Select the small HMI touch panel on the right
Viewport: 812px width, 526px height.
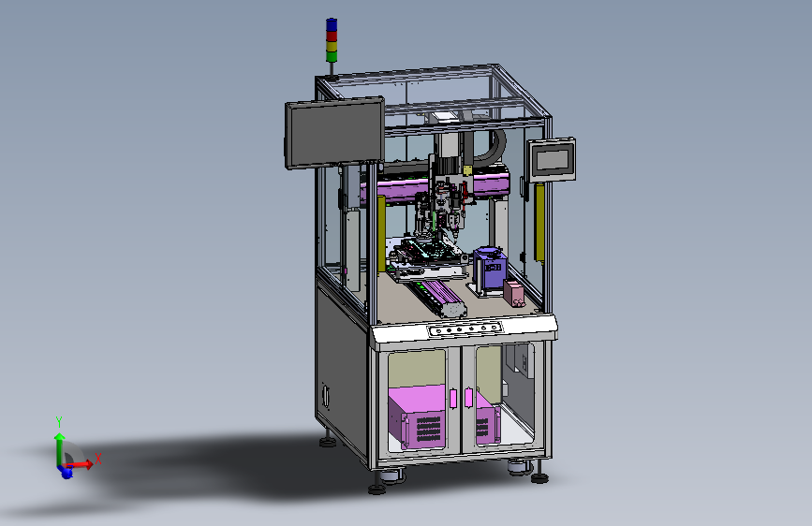(552, 160)
